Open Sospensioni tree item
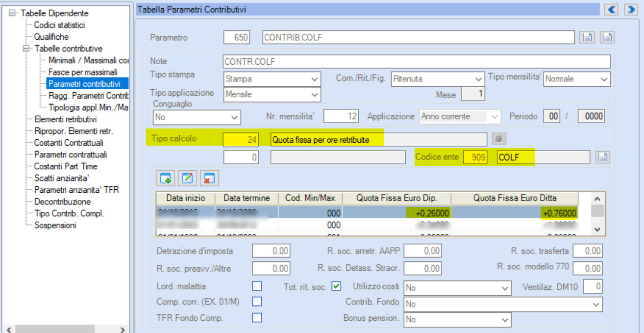 click(x=55, y=225)
